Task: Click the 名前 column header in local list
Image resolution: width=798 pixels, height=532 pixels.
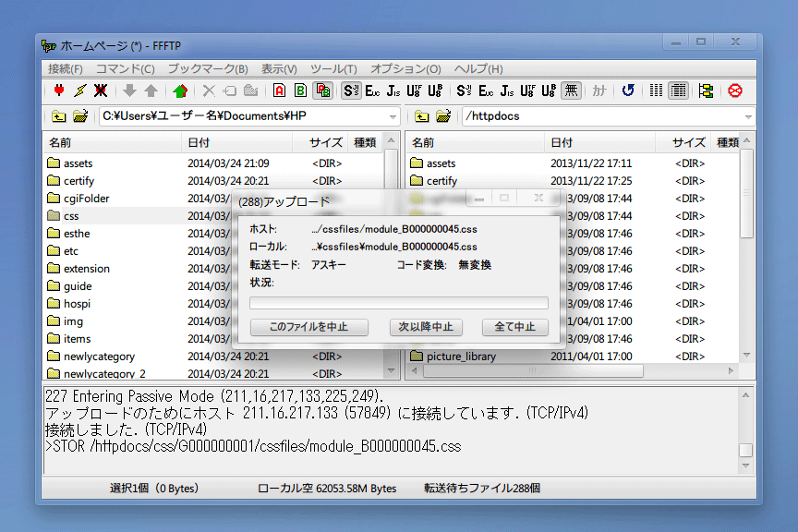Action: click(x=111, y=142)
